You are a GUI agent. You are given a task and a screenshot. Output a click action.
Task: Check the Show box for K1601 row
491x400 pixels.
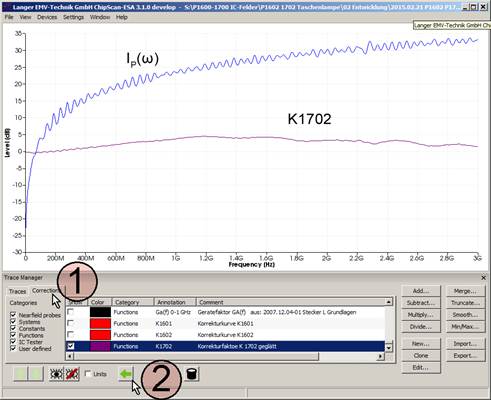pos(71,323)
